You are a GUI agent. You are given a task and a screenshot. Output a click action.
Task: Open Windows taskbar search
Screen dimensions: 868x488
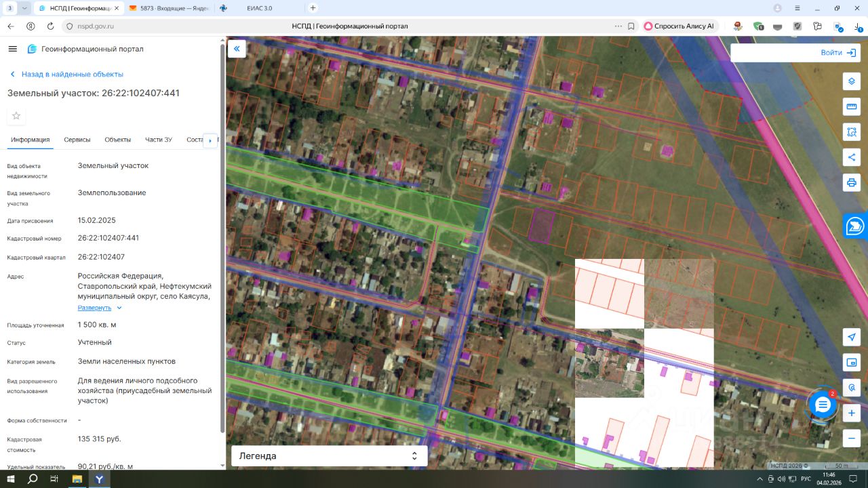[x=33, y=479]
